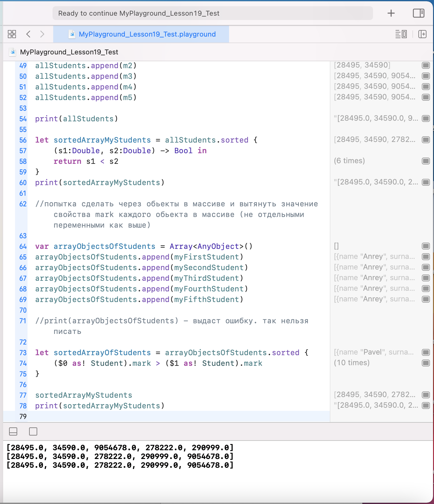Show result for empty array line 64
This screenshot has width=434, height=504.
[426, 246]
